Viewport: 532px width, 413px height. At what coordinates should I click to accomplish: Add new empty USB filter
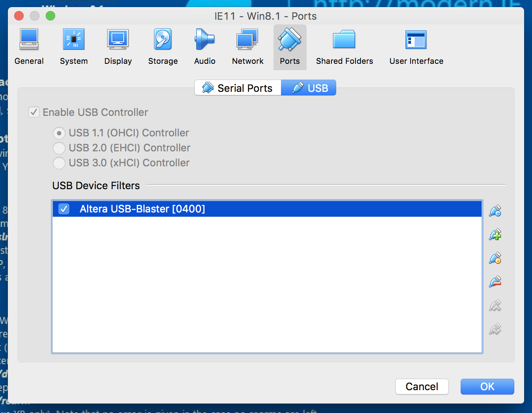click(x=495, y=211)
